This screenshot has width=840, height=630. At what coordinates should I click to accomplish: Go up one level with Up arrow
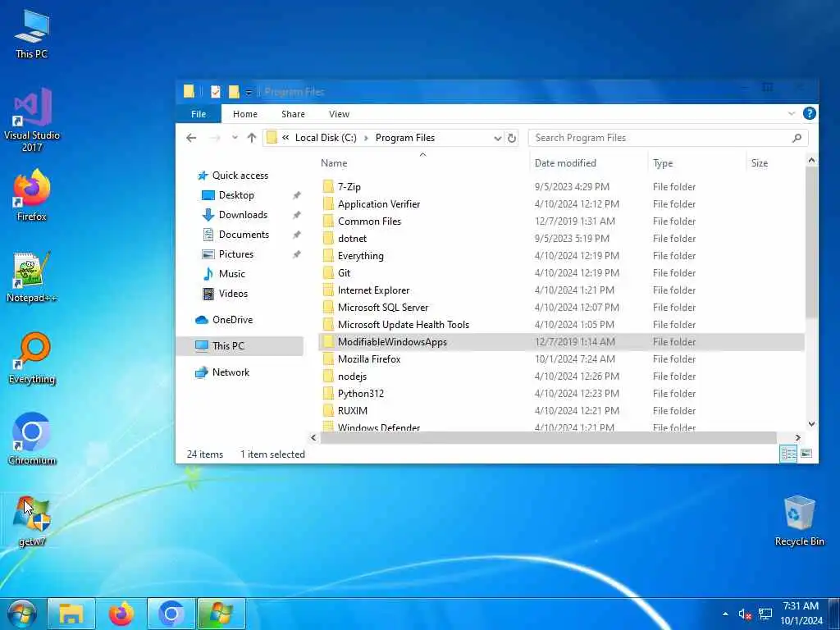(252, 138)
